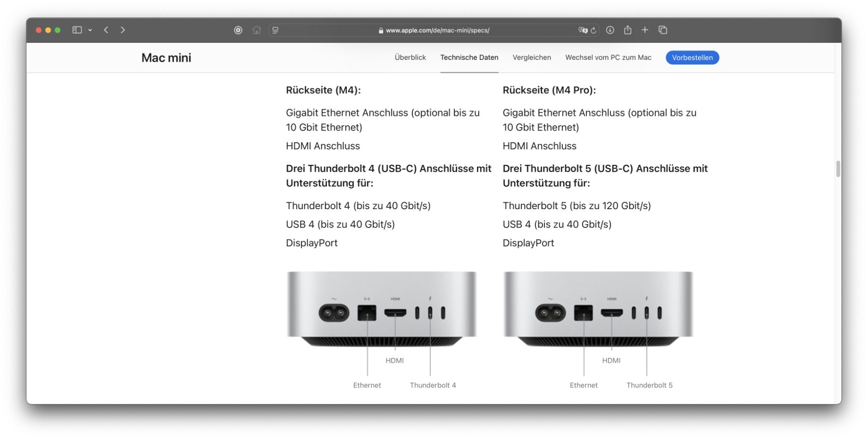The image size is (868, 439).
Task: Open the page reader menu icon
Action: (x=275, y=30)
